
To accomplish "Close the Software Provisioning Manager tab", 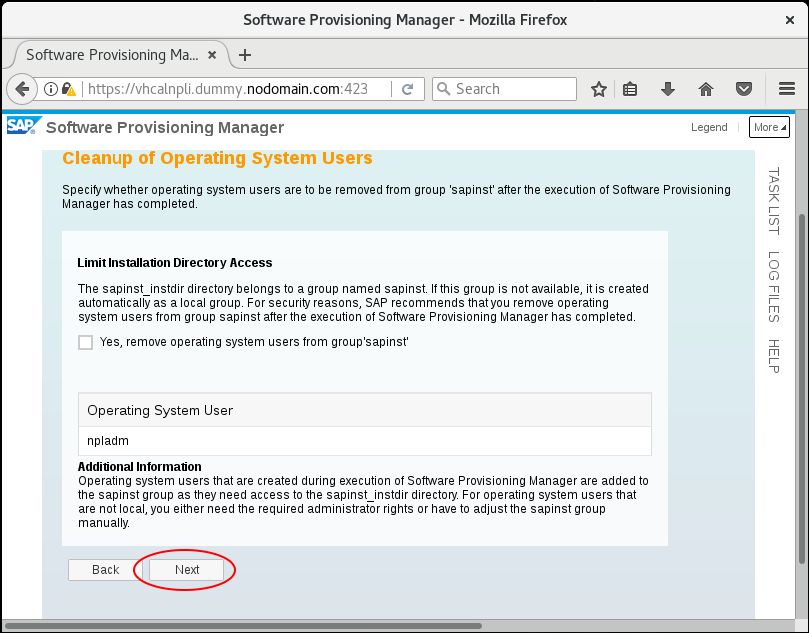I will tap(212, 55).
